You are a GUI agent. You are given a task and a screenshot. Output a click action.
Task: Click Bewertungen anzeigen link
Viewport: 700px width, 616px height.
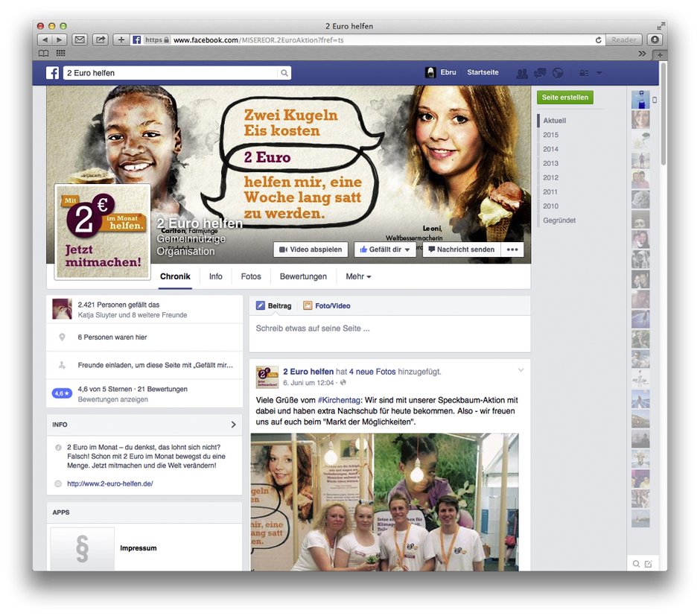coord(113,399)
